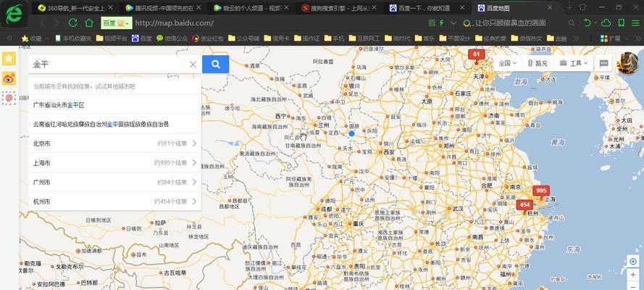Open the 工具 tools dropdown
This screenshot has height=290, width=644.
pos(574,63)
